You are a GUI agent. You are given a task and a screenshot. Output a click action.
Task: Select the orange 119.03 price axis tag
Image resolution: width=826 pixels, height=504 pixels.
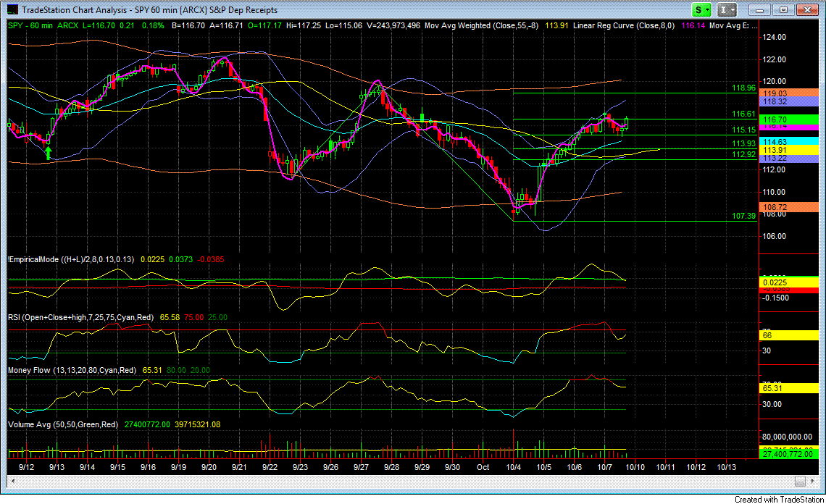788,93
